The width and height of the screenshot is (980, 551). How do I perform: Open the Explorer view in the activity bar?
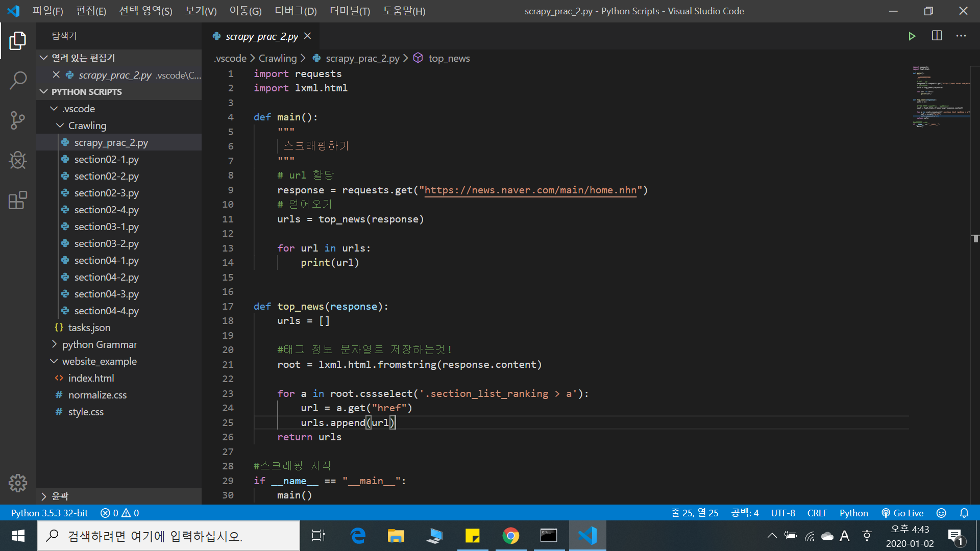[18, 40]
